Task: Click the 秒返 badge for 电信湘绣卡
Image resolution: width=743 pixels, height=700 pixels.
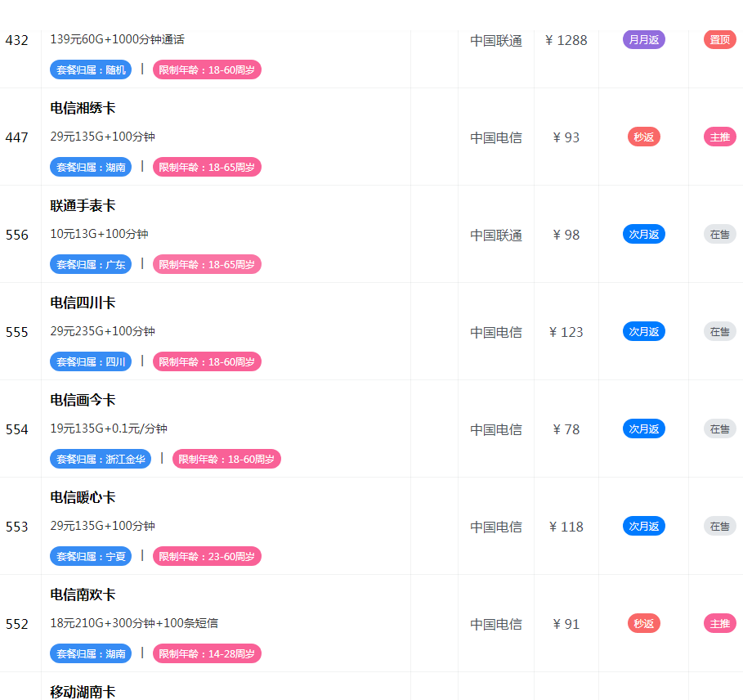Action: (x=643, y=137)
